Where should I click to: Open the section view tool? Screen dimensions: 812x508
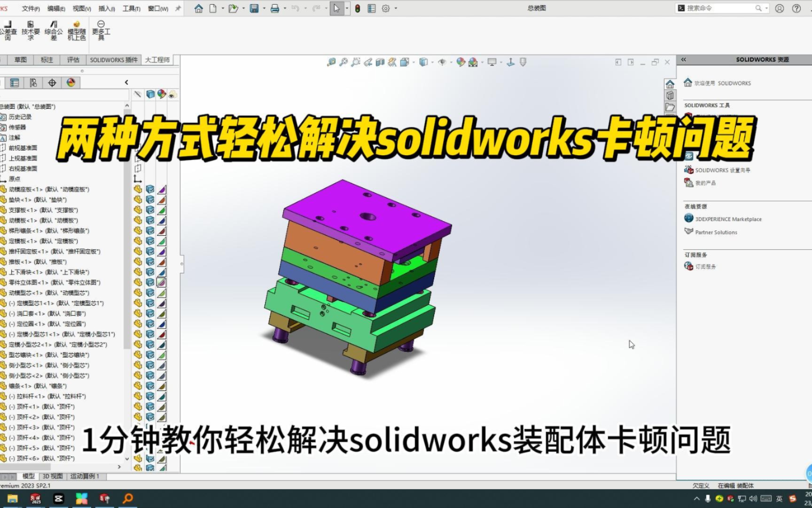[x=380, y=62]
